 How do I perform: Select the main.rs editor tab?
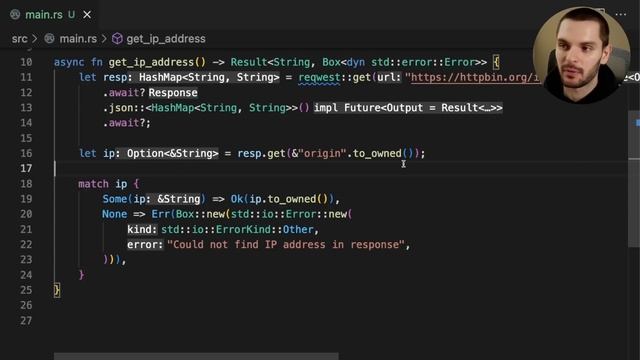coord(49,15)
